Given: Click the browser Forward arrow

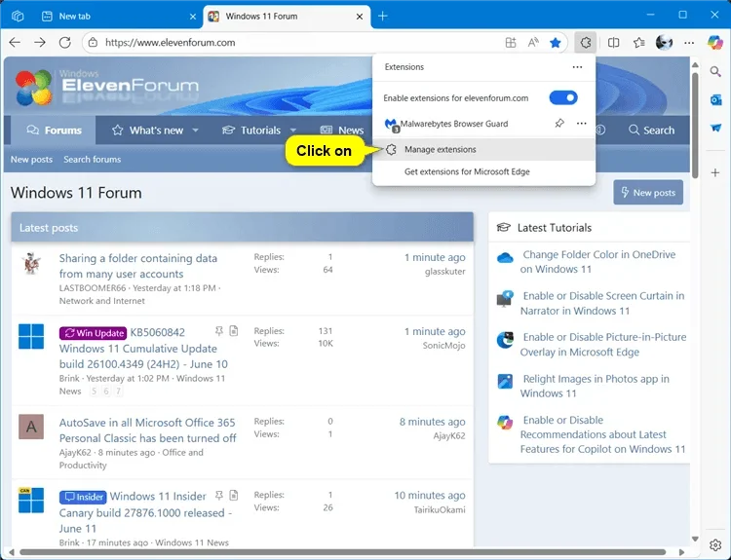Looking at the screenshot, I should 40,43.
